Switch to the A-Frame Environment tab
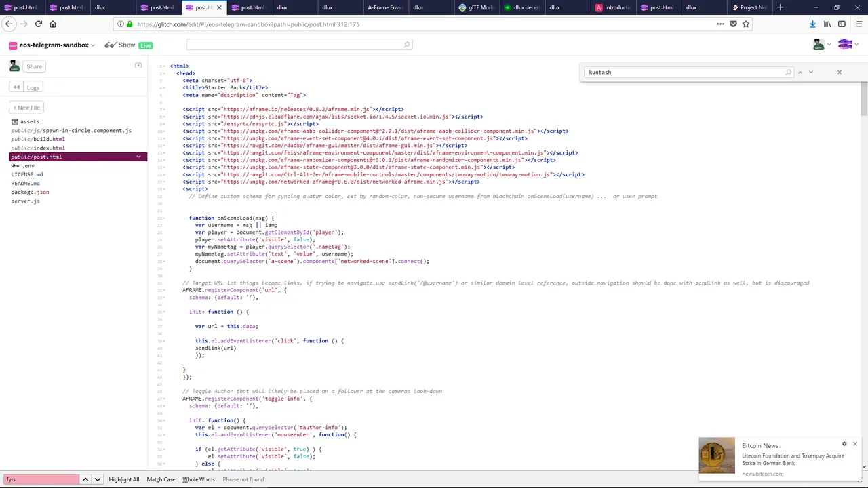868x488 pixels. (x=384, y=7)
